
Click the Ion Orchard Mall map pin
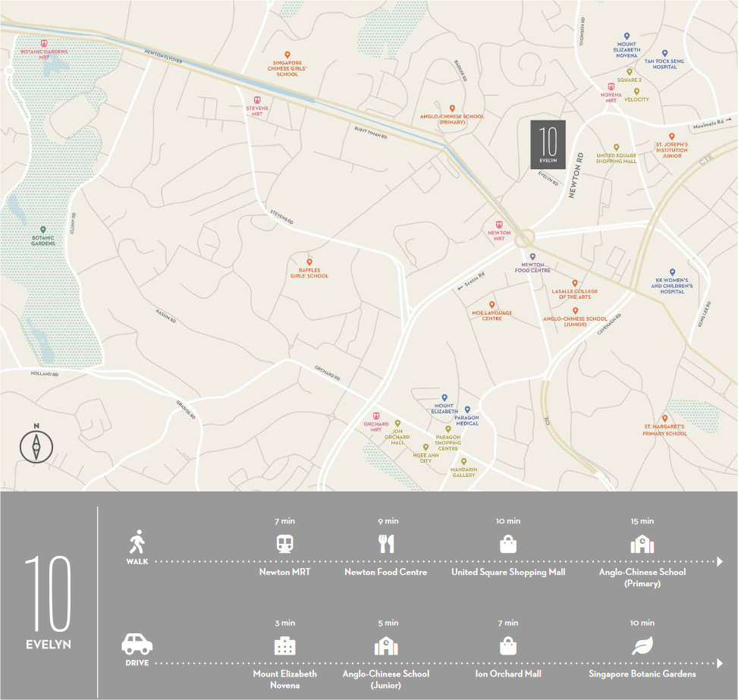tap(397, 423)
